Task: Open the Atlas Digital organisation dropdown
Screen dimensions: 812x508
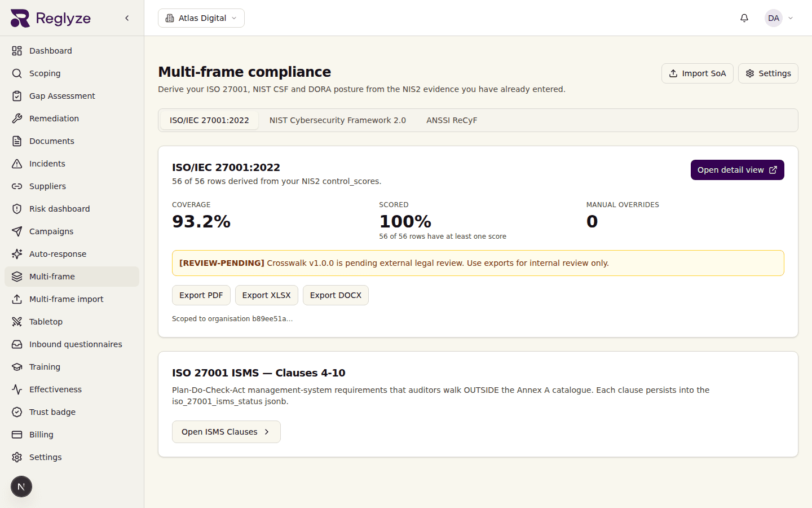Action: pos(201,18)
